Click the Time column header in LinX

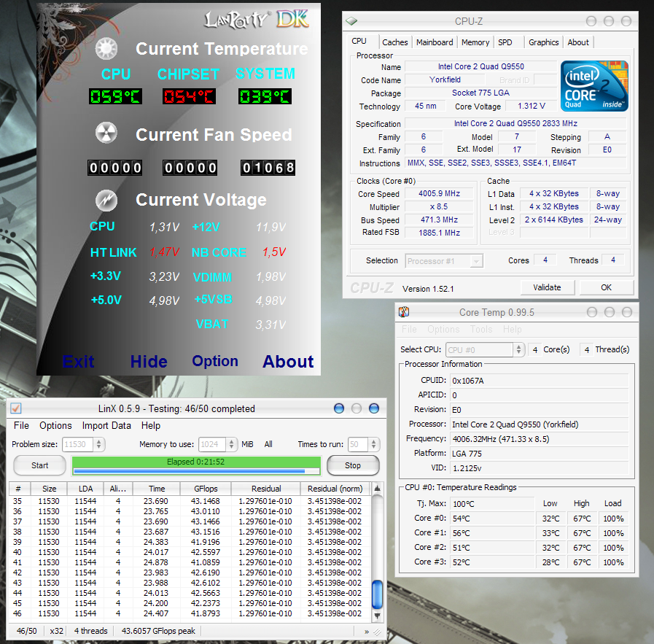[157, 489]
